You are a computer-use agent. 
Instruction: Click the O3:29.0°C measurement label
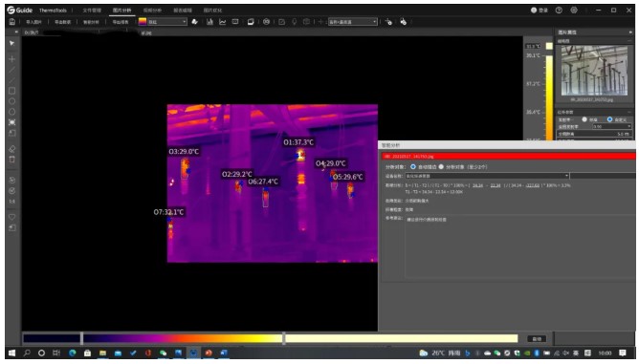click(x=184, y=152)
